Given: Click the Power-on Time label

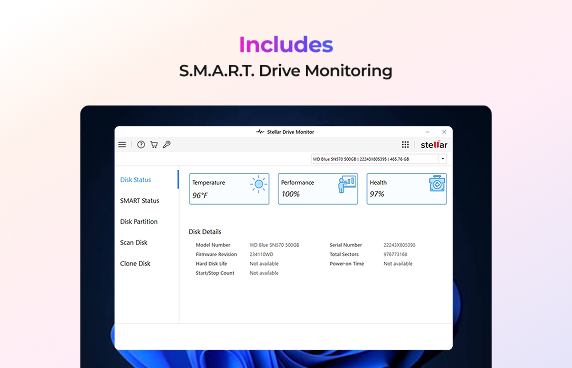Looking at the screenshot, I should tap(347, 264).
